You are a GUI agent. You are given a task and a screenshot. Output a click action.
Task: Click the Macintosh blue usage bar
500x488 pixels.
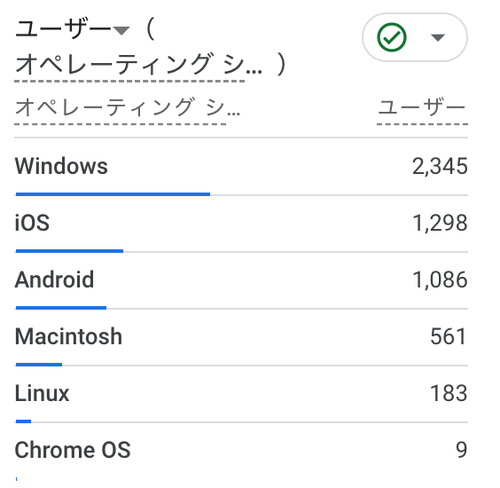point(39,365)
